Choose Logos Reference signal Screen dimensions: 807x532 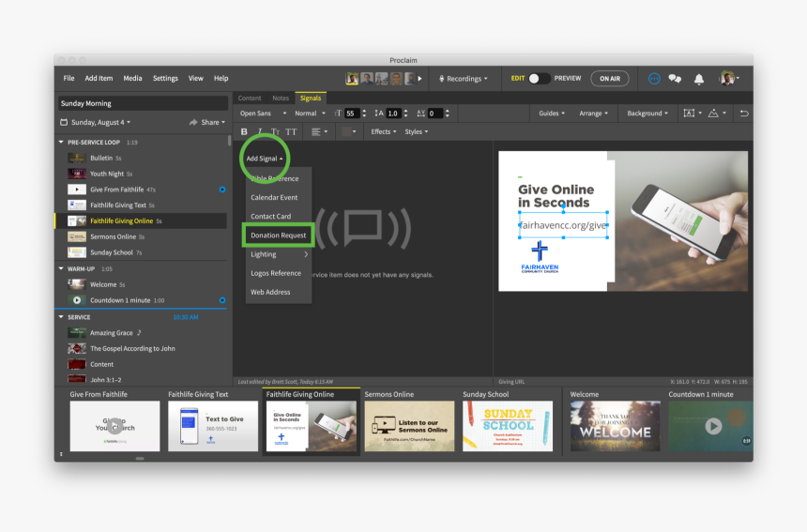click(x=279, y=273)
